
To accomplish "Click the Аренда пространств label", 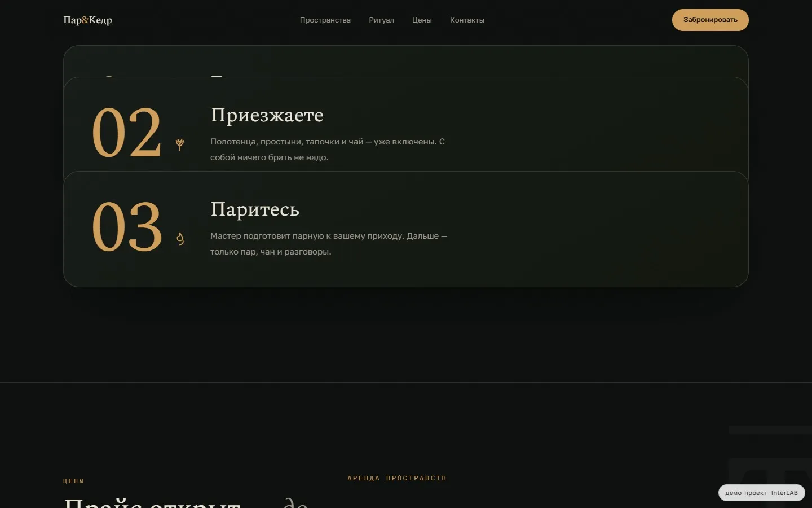I will tap(397, 478).
